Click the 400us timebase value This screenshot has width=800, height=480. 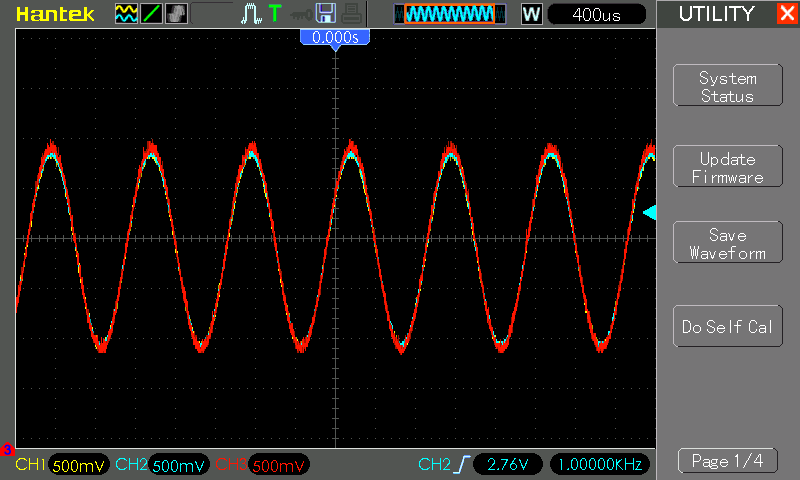[x=596, y=14]
